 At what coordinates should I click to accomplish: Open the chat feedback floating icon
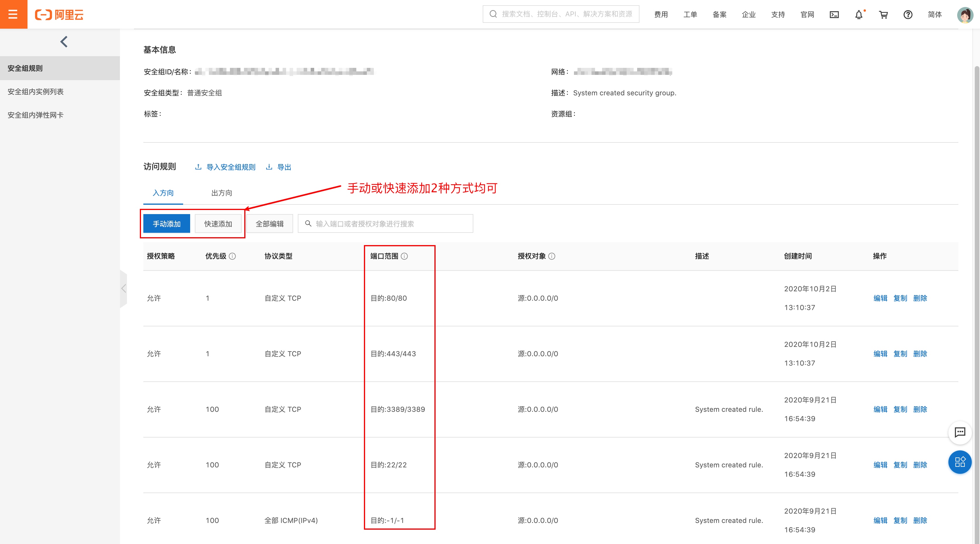tap(960, 432)
